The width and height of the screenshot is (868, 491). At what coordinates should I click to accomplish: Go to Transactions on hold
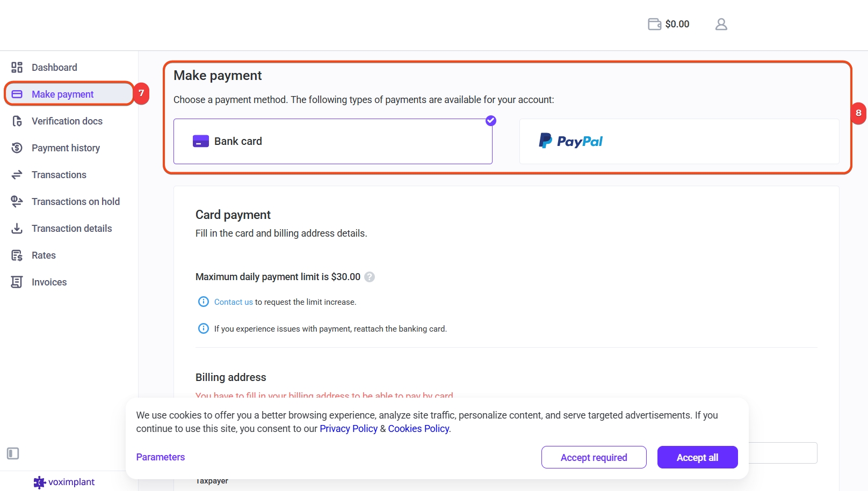click(76, 202)
